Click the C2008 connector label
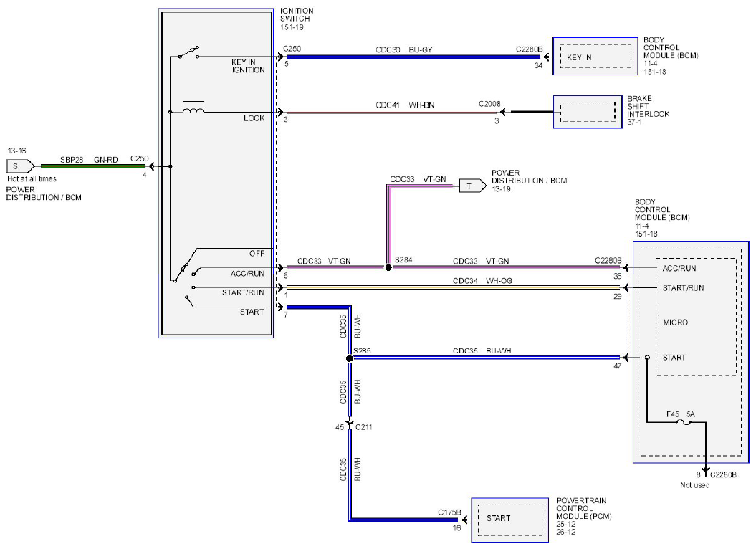This screenshot has height=549, width=756. [x=489, y=104]
